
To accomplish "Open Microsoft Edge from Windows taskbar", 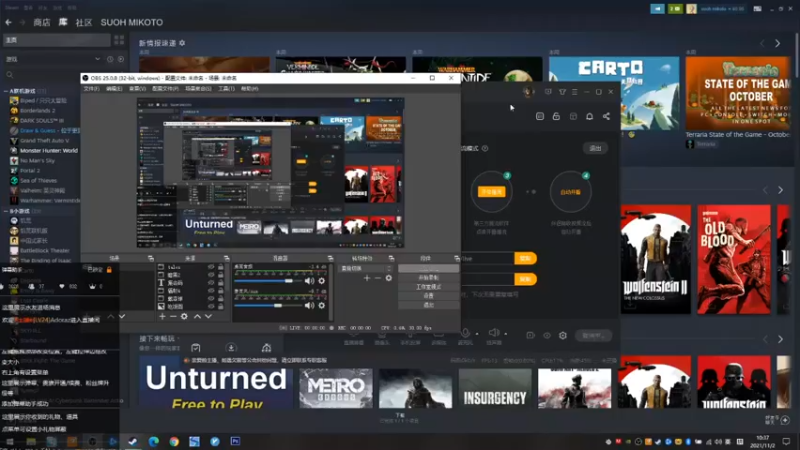I will [154, 441].
